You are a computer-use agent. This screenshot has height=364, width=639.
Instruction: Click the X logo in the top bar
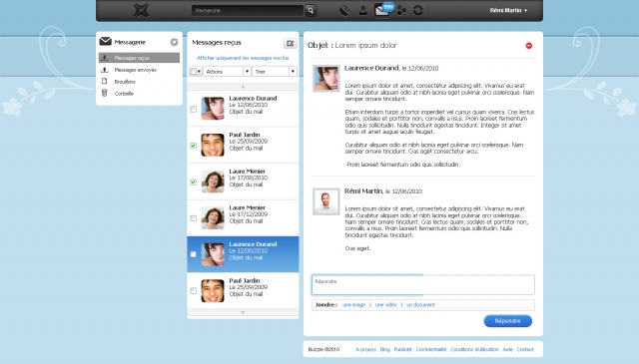(x=142, y=10)
